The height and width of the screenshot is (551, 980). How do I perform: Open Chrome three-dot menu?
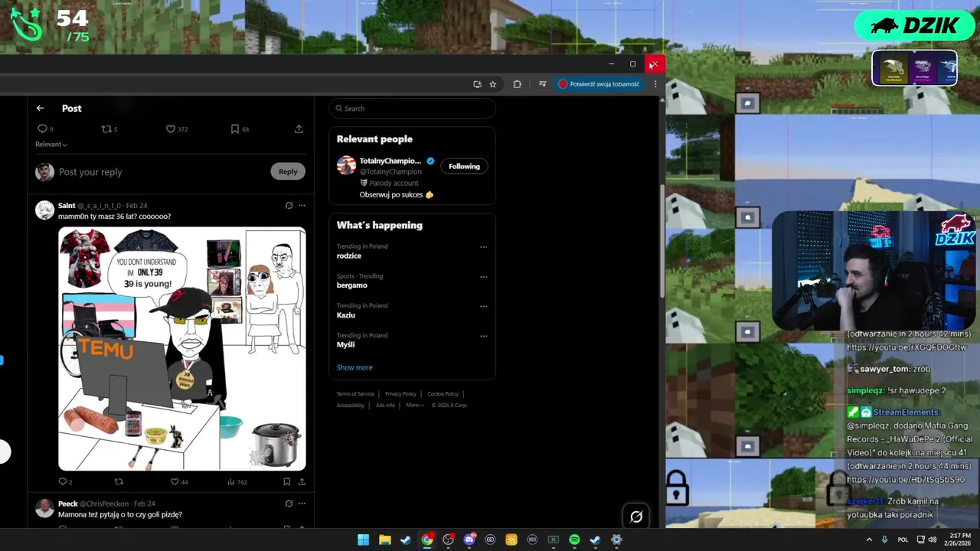655,84
